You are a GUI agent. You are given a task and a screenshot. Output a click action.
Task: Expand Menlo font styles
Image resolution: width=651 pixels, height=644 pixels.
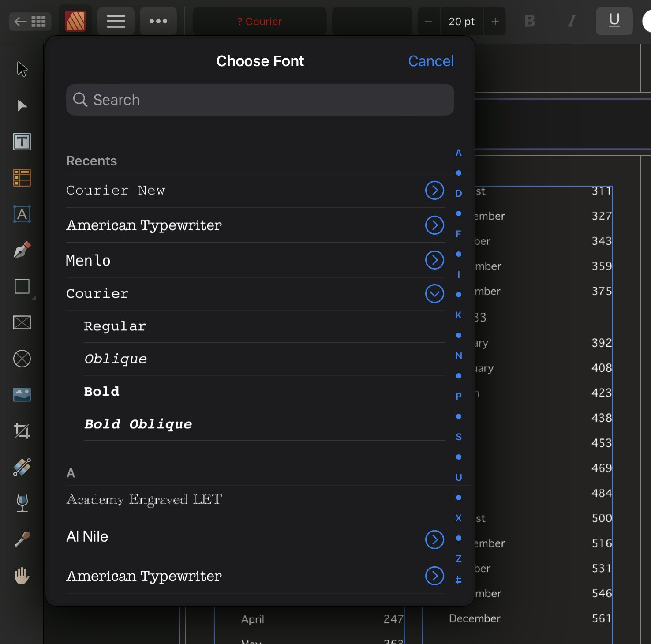(x=434, y=260)
